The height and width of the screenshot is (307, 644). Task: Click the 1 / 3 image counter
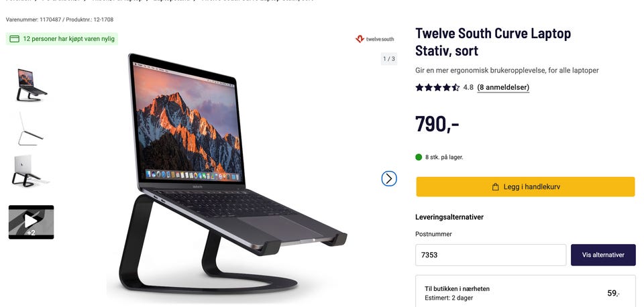[x=389, y=59]
